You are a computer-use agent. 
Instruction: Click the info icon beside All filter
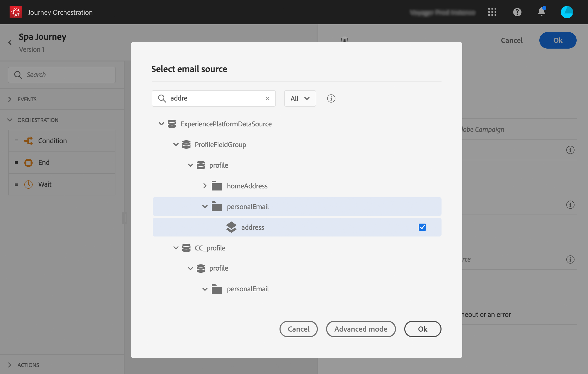click(x=331, y=98)
